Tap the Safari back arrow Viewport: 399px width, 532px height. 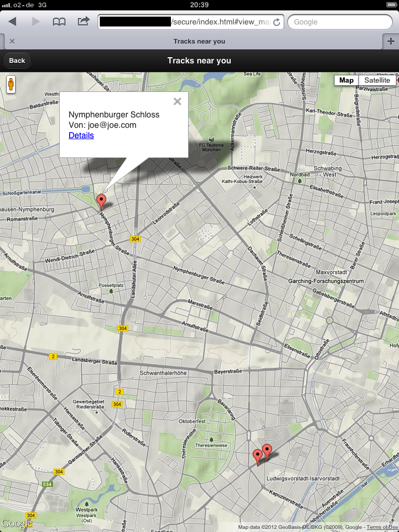(12, 22)
